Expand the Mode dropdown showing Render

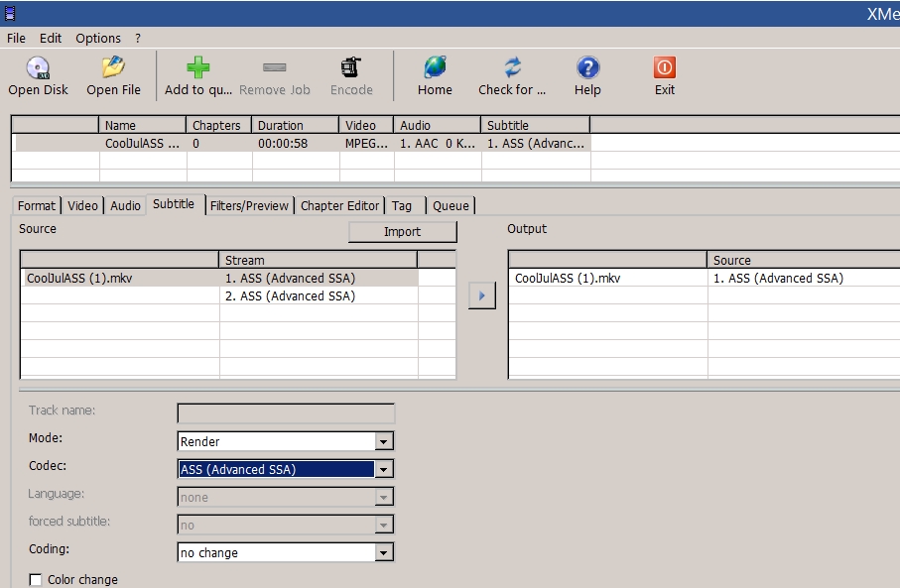click(383, 441)
